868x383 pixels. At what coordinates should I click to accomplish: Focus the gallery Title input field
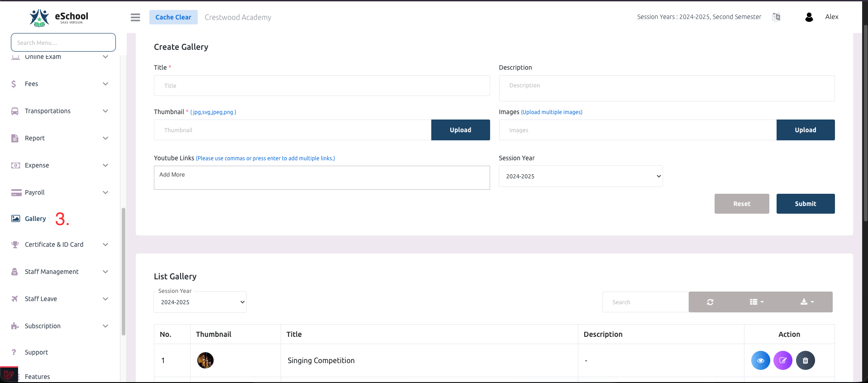pyautogui.click(x=321, y=86)
